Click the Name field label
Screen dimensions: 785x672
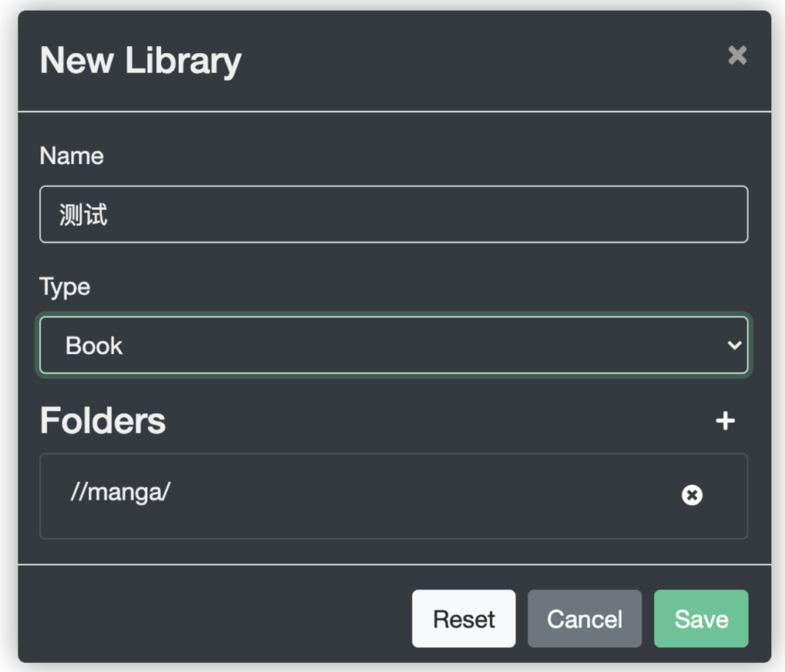(x=71, y=156)
